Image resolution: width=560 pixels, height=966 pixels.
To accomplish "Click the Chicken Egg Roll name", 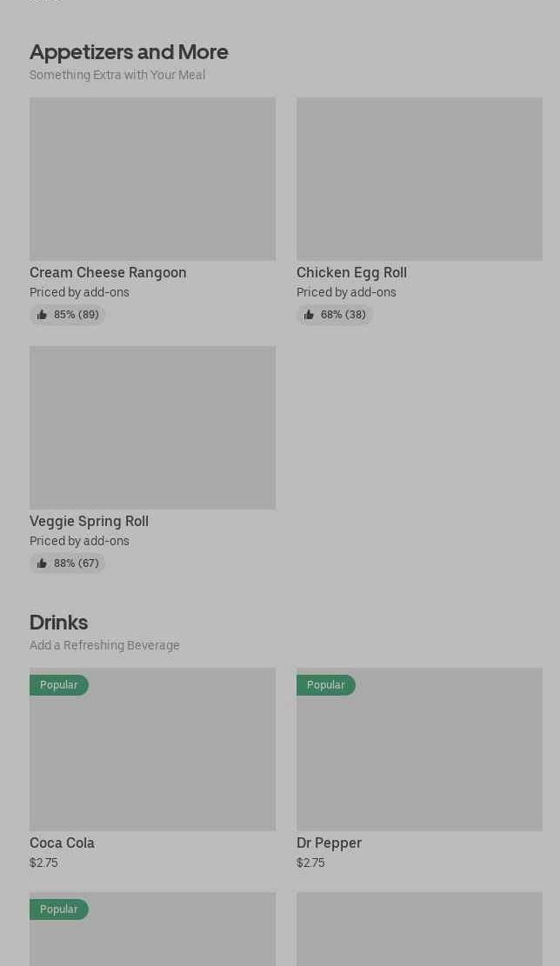I will [351, 272].
